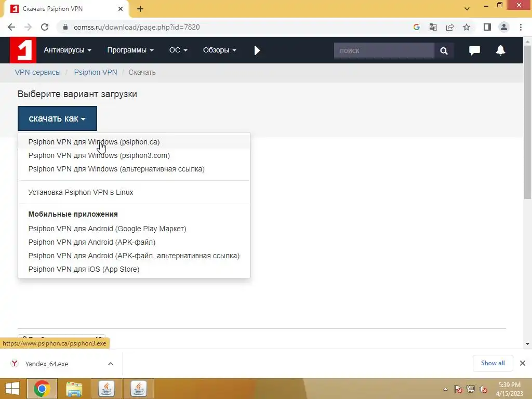532x399 pixels.
Task: Bookmark this page with star icon
Action: click(x=467, y=27)
